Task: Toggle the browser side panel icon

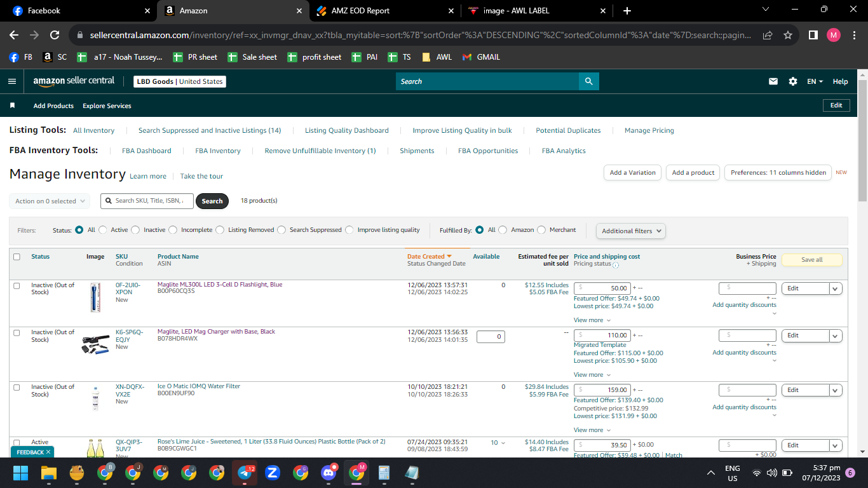Action: click(x=813, y=35)
